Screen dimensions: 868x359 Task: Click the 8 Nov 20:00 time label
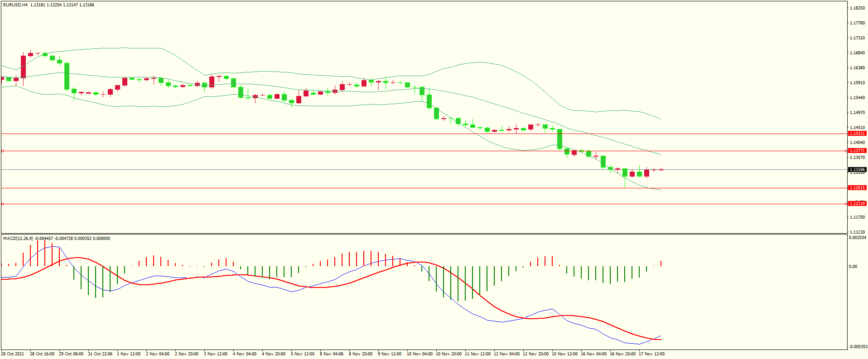pyautogui.click(x=361, y=354)
